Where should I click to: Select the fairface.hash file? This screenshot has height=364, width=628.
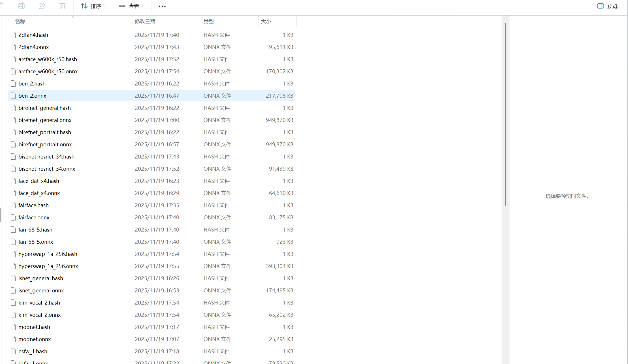tap(34, 205)
